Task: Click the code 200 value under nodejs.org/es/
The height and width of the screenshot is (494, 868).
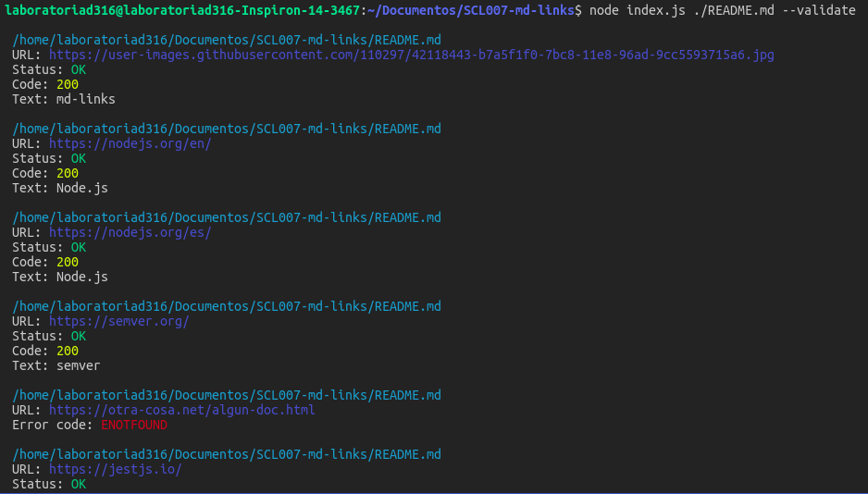Action: point(68,262)
